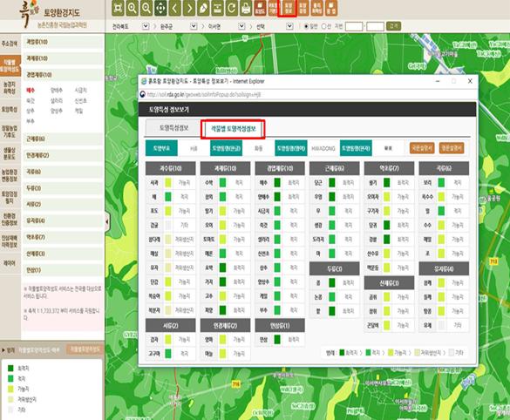Click the green search button beside lot number
The image size is (510, 420).
point(393,26)
